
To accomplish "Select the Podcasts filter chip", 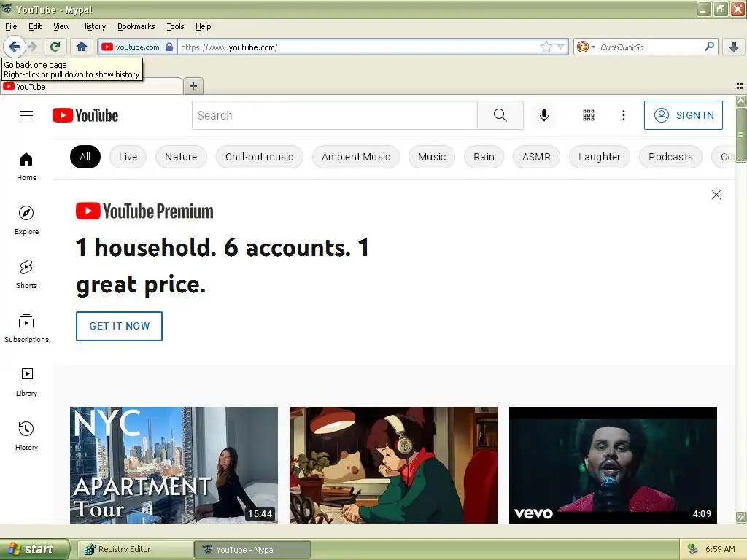I will (x=670, y=157).
